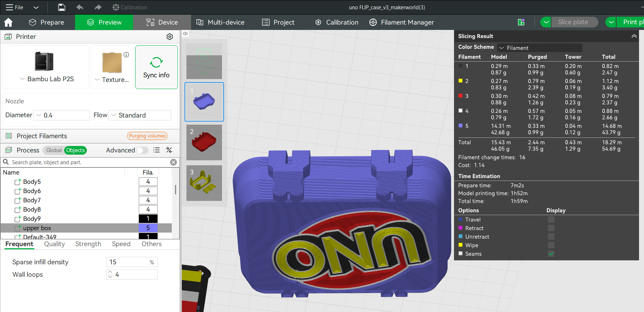The image size is (644, 312).
Task: Open the Color Scheme dropdown
Action: 540,48
